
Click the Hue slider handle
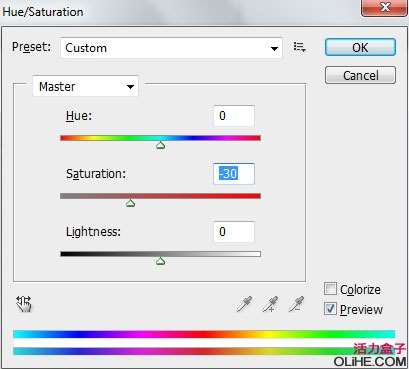161,145
